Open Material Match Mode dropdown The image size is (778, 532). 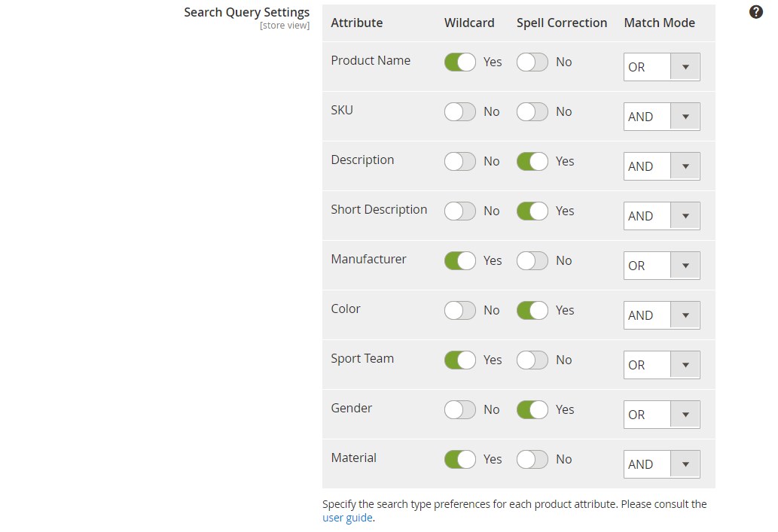coord(661,464)
